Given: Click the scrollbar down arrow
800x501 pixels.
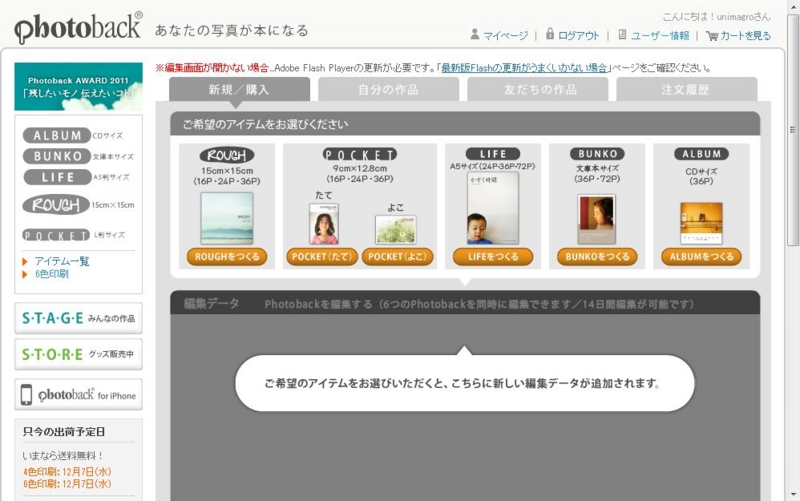Looking at the screenshot, I should (792, 495).
